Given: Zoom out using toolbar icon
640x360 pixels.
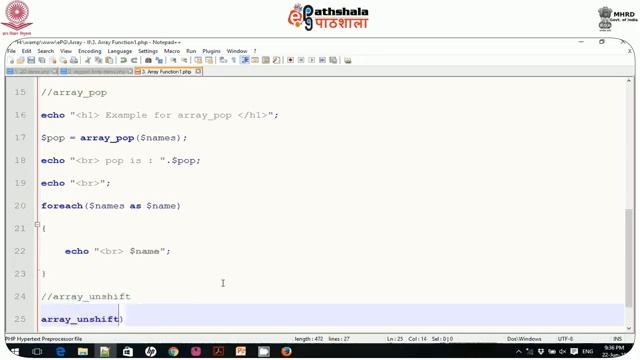Looking at the screenshot, I should (184, 60).
